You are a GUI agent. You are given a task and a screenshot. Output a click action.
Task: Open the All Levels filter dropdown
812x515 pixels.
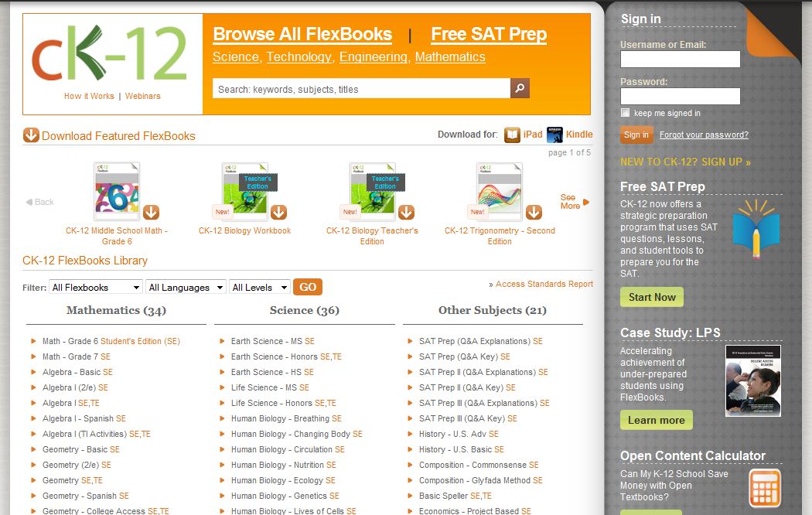pos(259,287)
